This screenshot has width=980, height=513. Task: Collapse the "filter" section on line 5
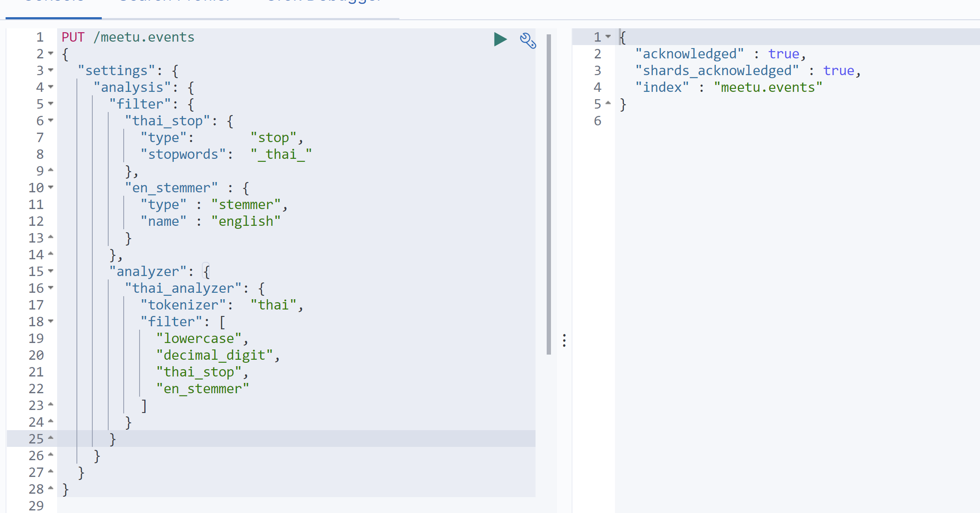pos(51,103)
